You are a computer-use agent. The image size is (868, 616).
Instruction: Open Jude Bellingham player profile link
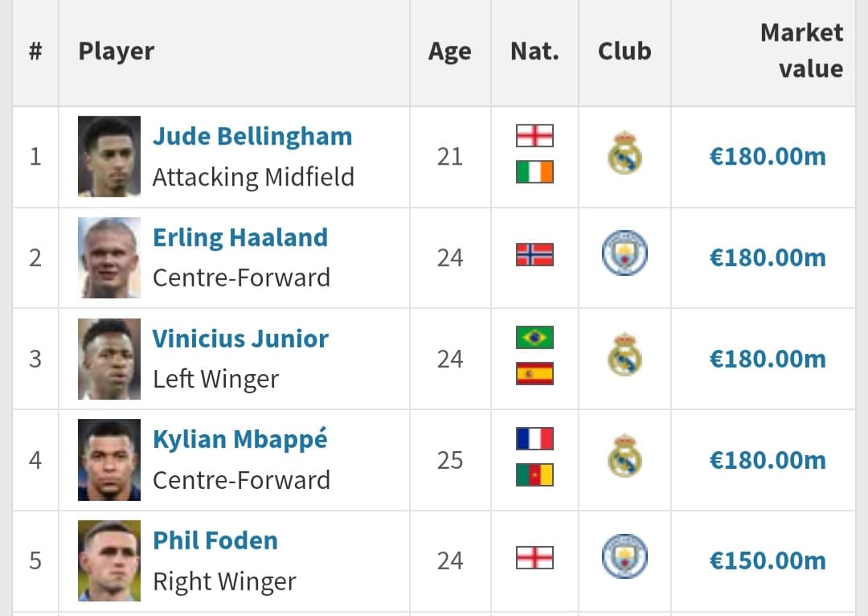click(252, 136)
